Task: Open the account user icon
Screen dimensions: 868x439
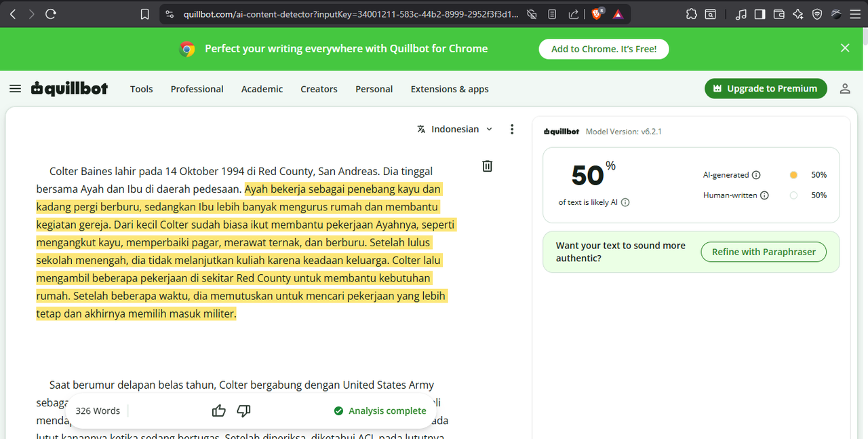Action: [845, 89]
